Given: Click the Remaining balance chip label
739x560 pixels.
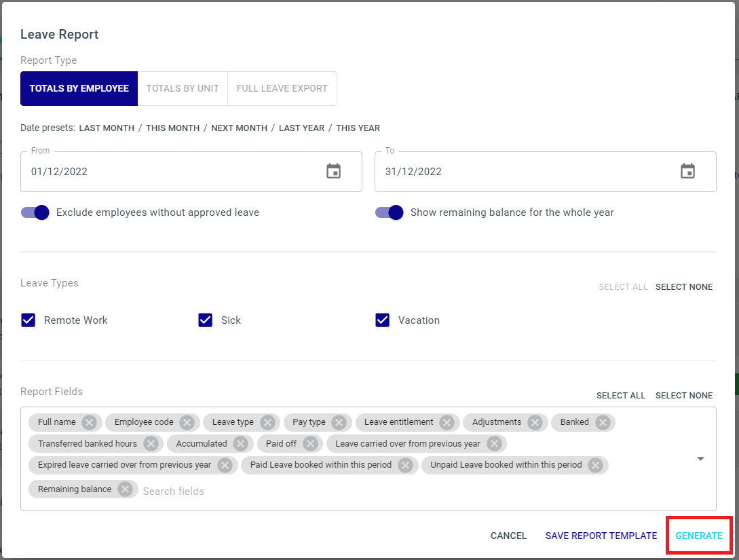Looking at the screenshot, I should [75, 489].
